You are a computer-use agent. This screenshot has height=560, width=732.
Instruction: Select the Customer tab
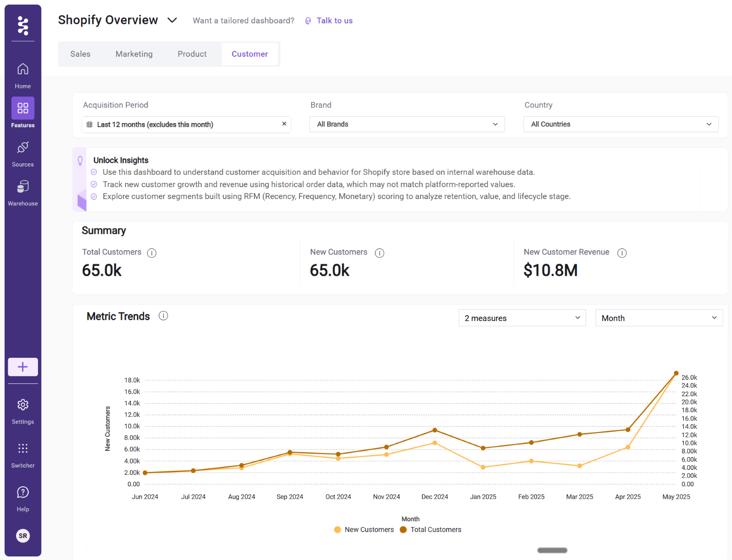pyautogui.click(x=250, y=54)
